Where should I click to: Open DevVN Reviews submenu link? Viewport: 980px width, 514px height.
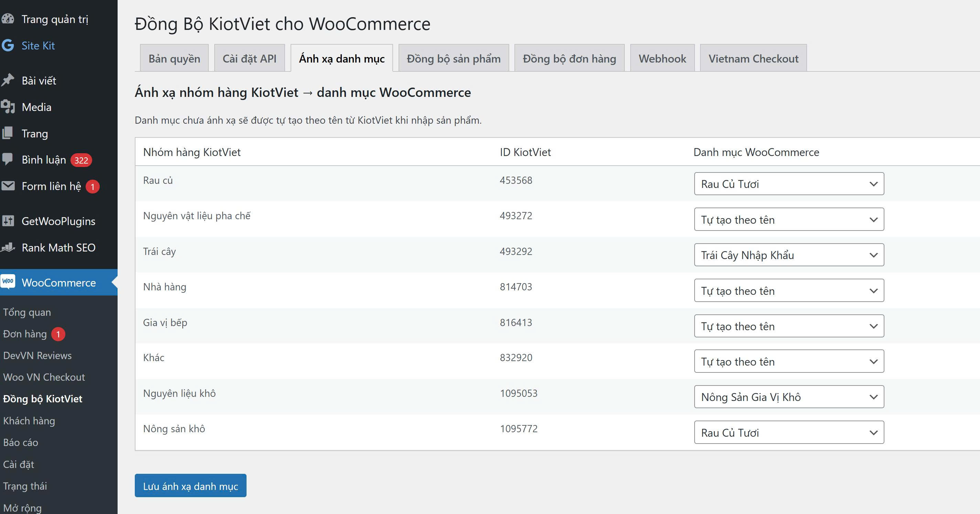(37, 356)
